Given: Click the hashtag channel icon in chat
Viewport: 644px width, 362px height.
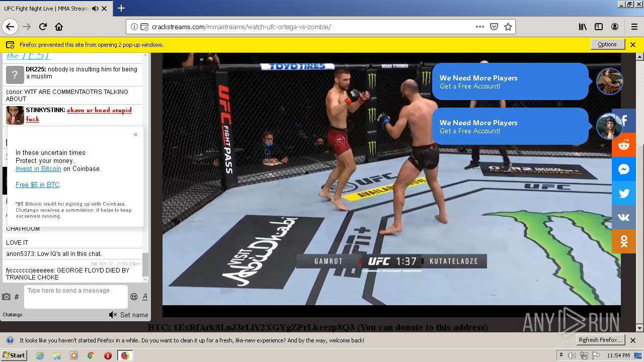Looking at the screenshot, I should tap(17, 297).
